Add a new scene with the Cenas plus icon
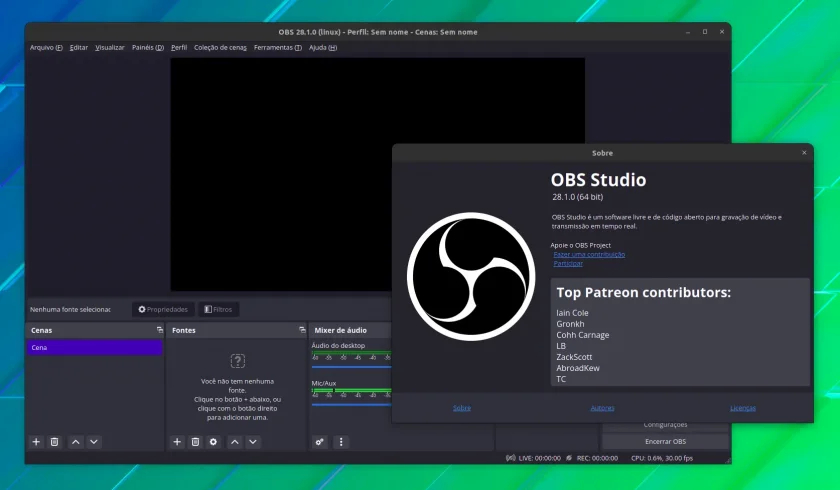 click(36, 442)
